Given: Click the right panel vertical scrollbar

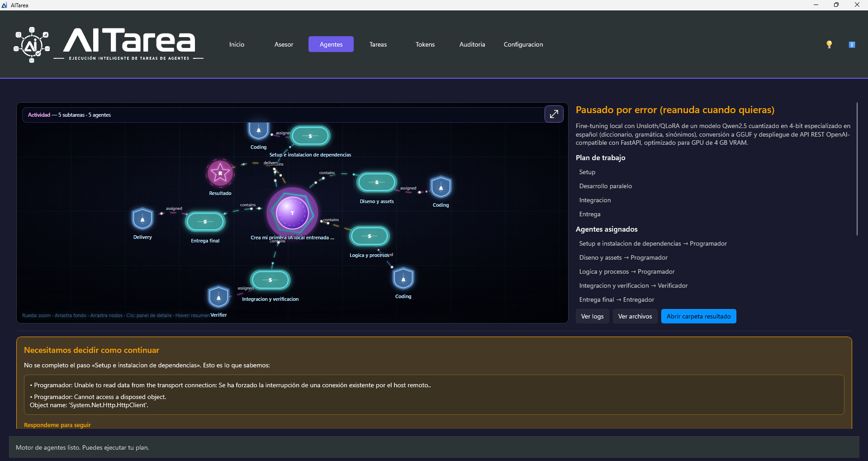Looking at the screenshot, I should pos(857,169).
